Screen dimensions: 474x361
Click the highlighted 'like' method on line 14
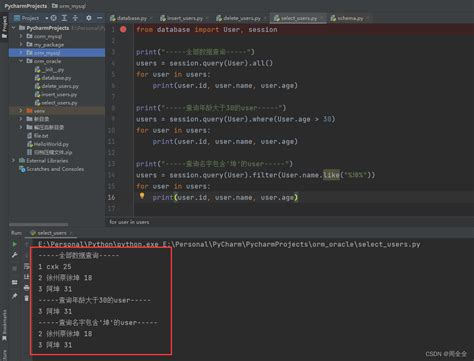click(x=331, y=175)
